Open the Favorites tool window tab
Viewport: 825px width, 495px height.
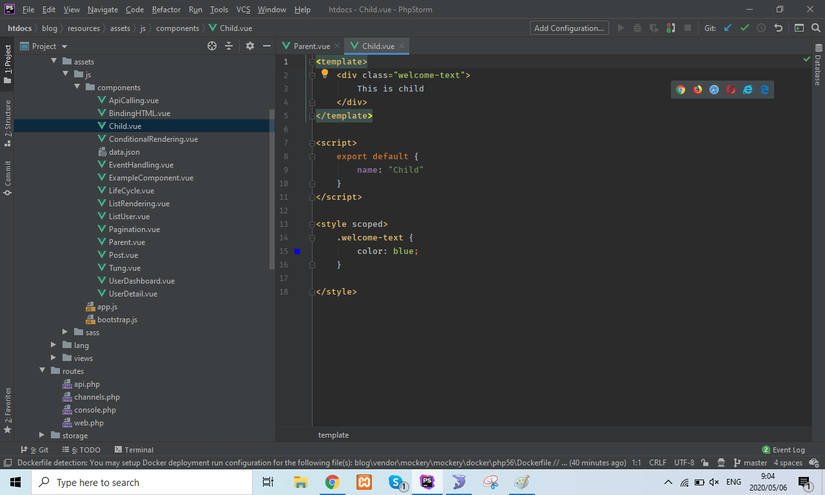pos(7,410)
